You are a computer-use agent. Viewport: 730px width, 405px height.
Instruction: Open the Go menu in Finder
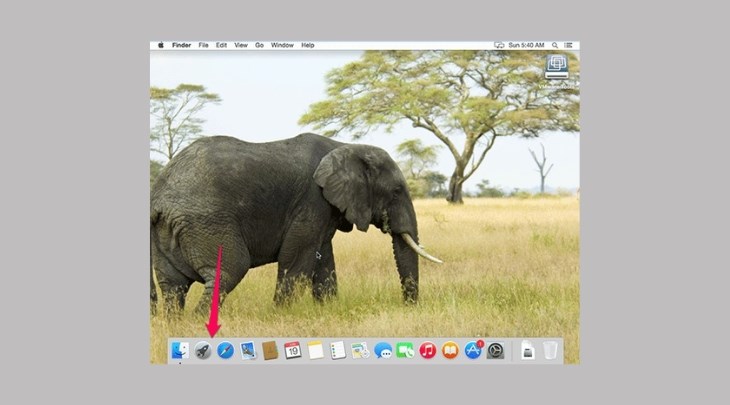click(259, 45)
